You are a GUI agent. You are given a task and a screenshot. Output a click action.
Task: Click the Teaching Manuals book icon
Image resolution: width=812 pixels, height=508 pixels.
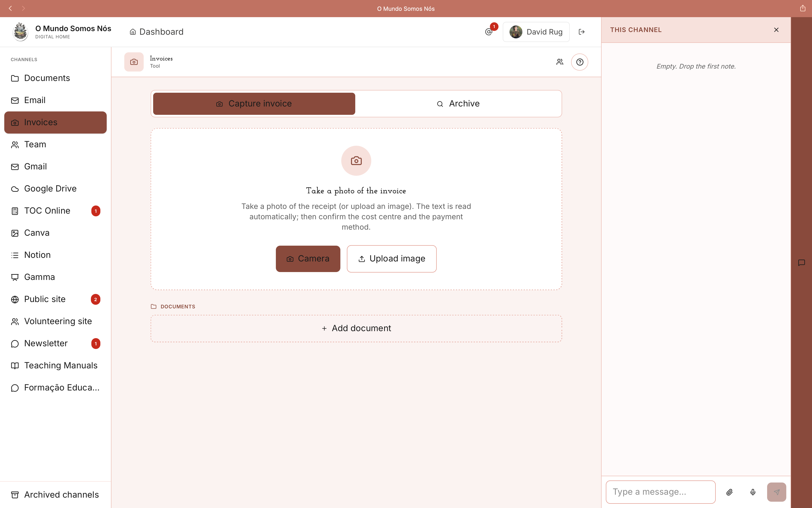(x=15, y=365)
